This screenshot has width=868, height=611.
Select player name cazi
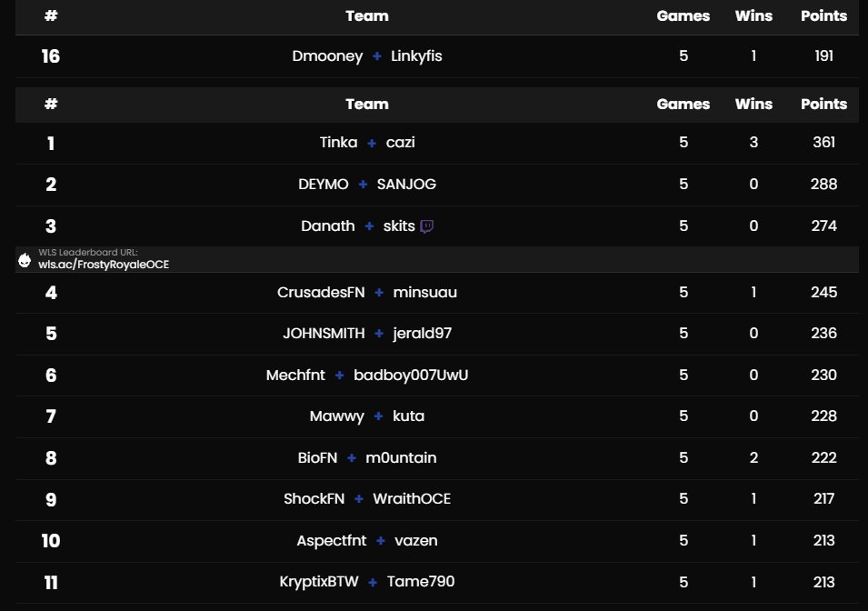coord(400,143)
